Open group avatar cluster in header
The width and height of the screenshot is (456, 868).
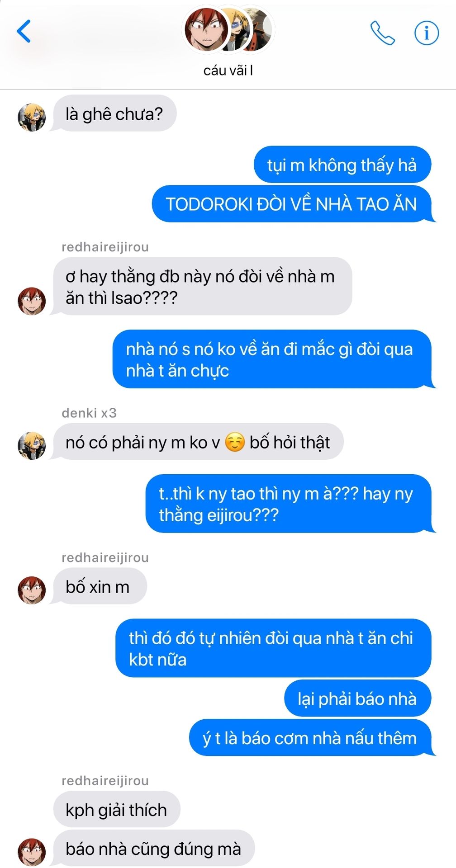point(228,29)
